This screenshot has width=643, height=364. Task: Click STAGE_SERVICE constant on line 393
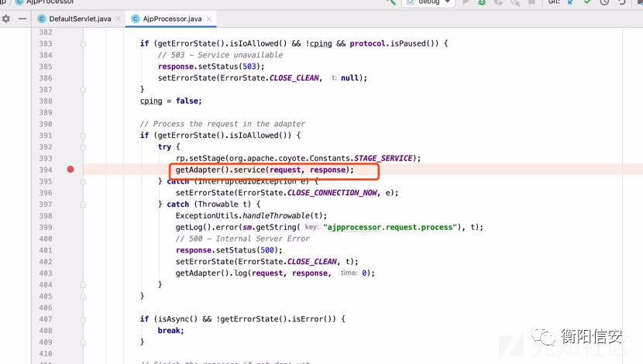383,158
